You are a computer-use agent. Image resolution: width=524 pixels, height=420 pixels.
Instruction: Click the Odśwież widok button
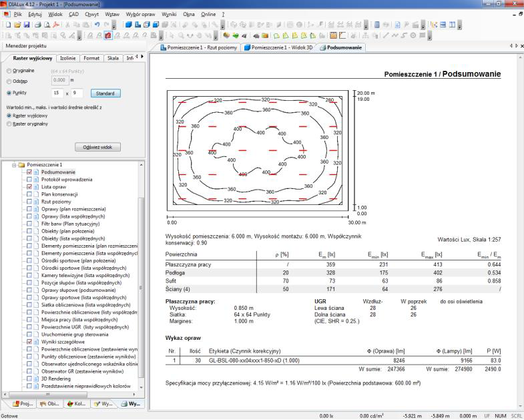(97, 147)
